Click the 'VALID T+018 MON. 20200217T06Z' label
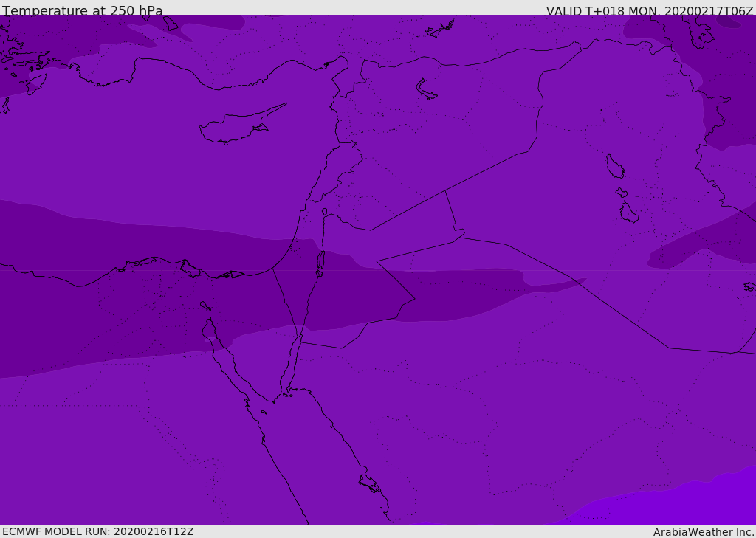Viewport: 756px width, 538px height. coord(650,10)
